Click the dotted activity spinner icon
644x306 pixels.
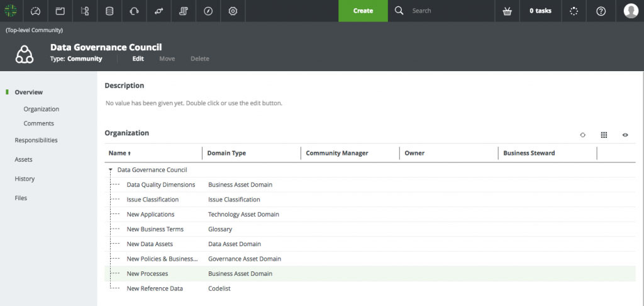[x=574, y=11]
